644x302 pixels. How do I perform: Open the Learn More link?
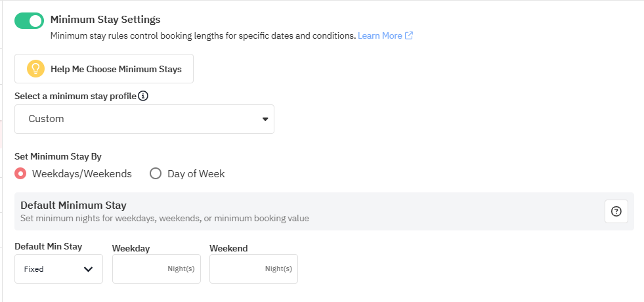[x=380, y=35]
